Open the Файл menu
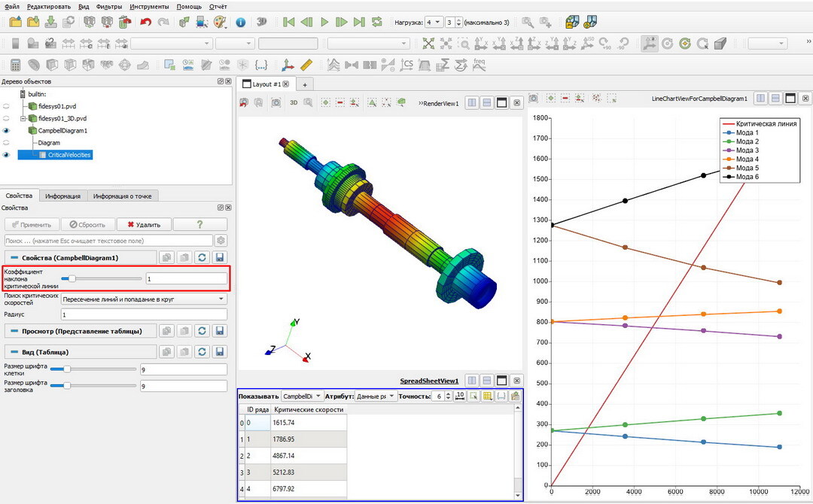Image resolution: width=813 pixels, height=504 pixels. (x=12, y=7)
